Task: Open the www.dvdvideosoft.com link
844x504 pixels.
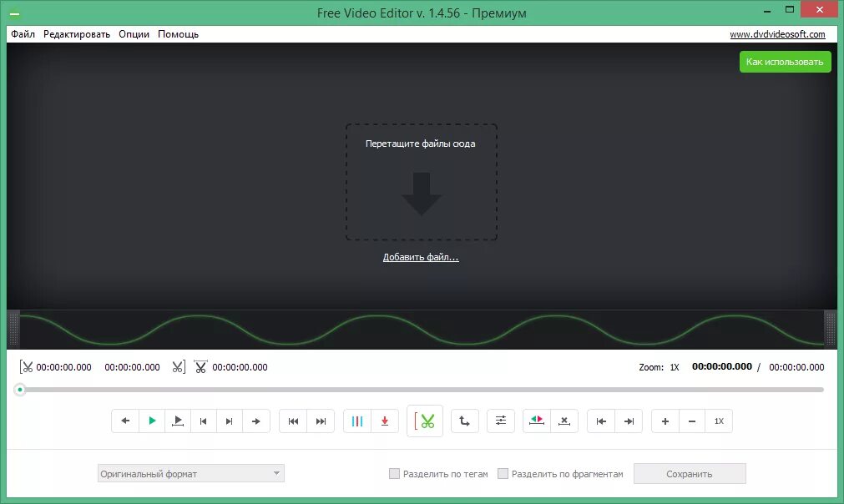Action: tap(777, 34)
